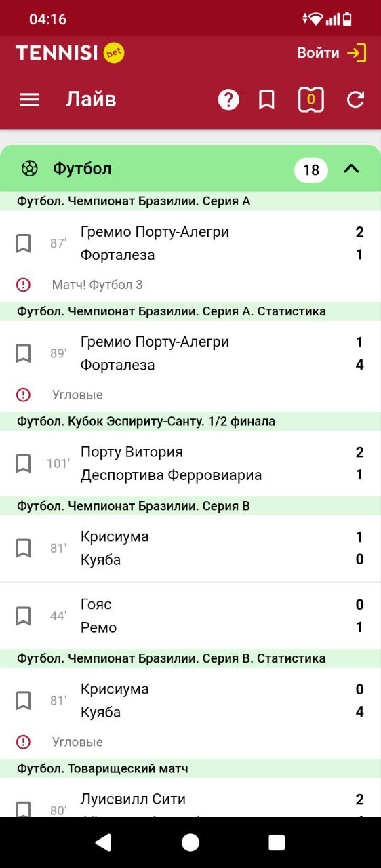This screenshot has width=381, height=868.
Task: Tap the Android back navigation button
Action: tap(103, 842)
